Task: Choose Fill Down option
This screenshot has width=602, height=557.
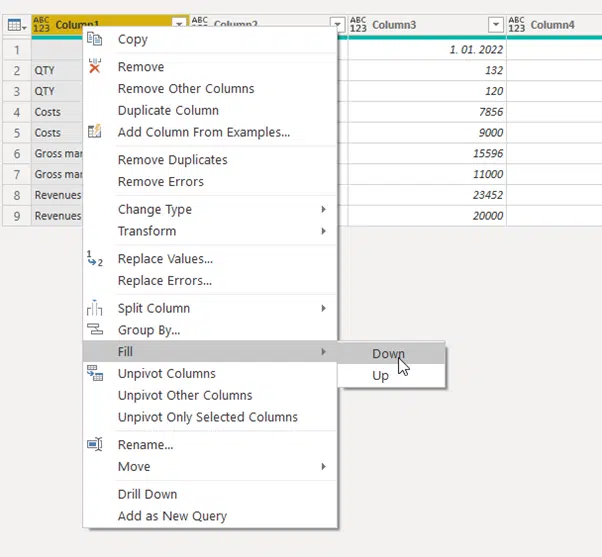Action: [391, 353]
